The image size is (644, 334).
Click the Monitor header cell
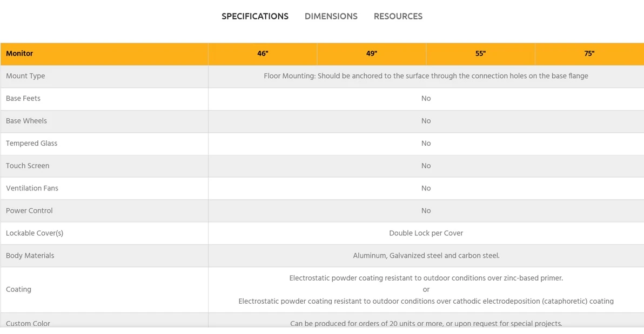19,53
